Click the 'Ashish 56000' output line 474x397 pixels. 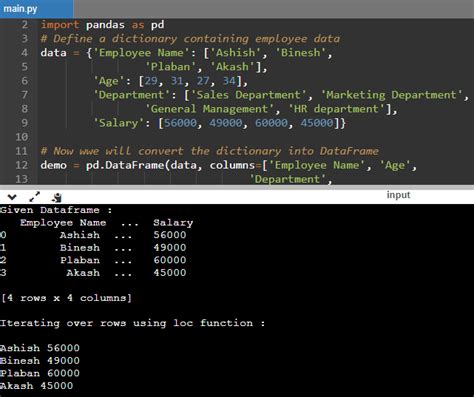point(40,348)
